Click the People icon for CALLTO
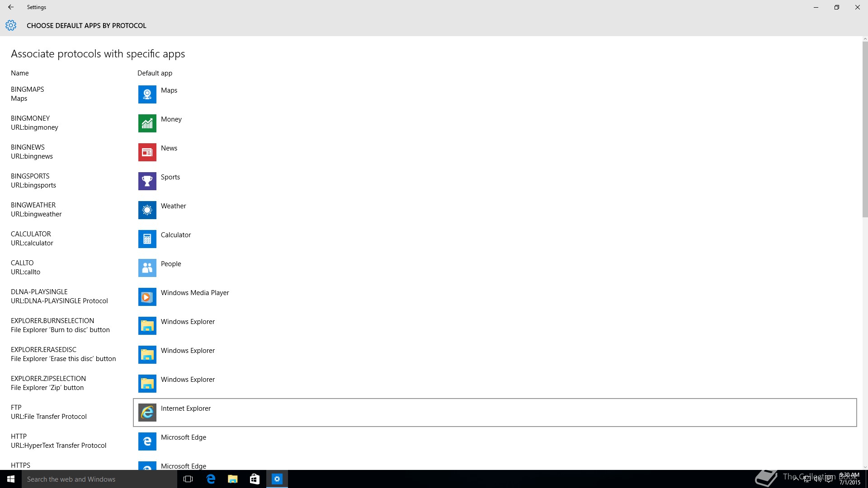The width and height of the screenshot is (868, 488). (x=147, y=268)
